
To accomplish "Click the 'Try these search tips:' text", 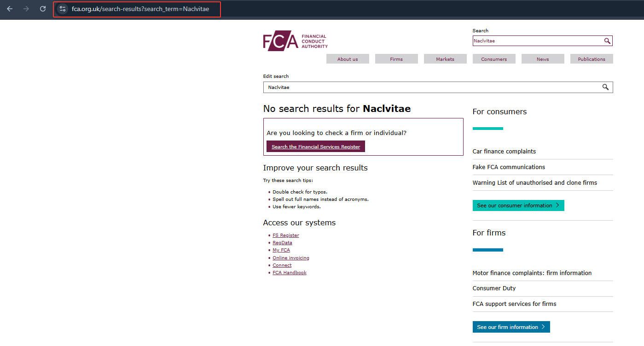I will tap(288, 181).
